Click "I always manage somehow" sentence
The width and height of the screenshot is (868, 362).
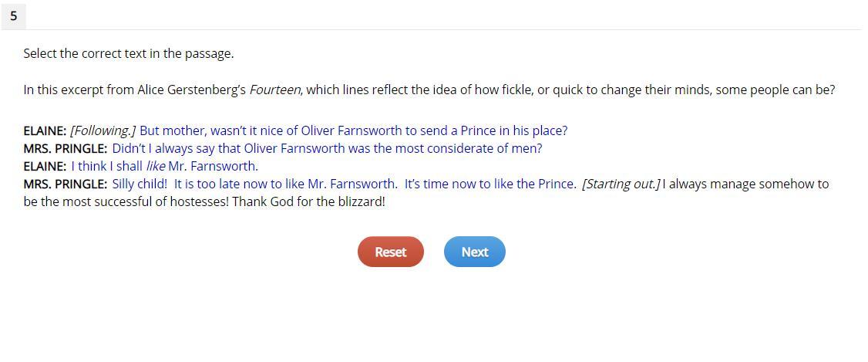tap(745, 184)
